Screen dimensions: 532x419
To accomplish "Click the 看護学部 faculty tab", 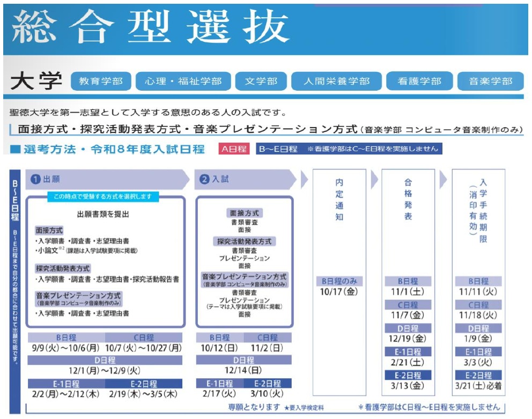I will [x=419, y=82].
